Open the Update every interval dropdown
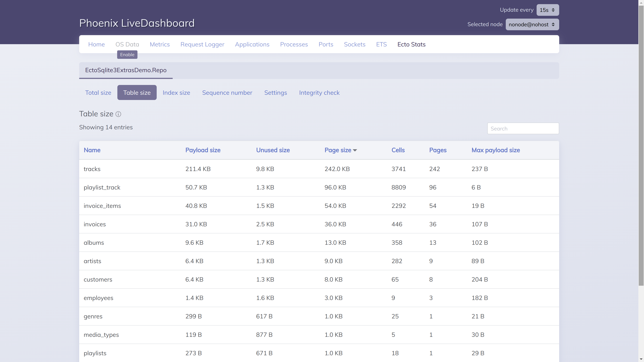This screenshot has width=644, height=362. (547, 10)
